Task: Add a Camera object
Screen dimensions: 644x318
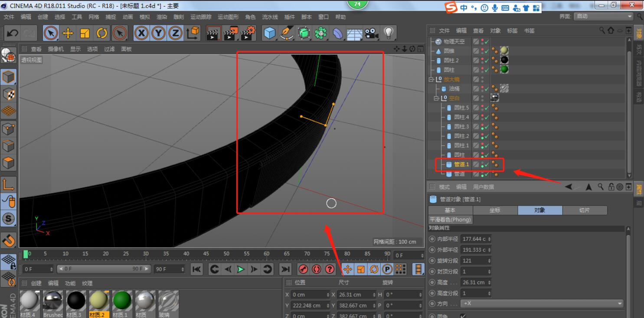Action: 371,33
